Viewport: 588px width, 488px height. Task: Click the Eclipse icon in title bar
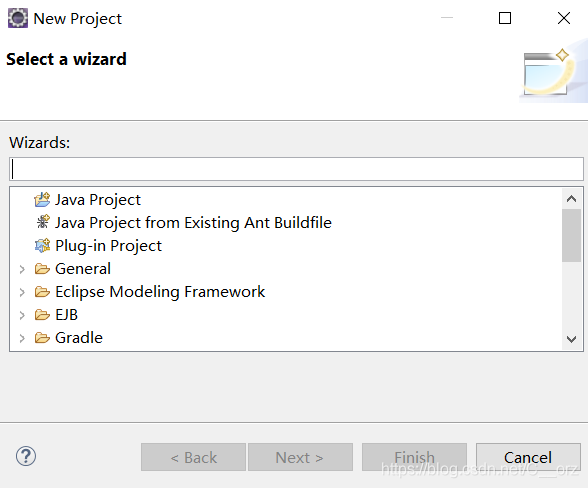[18, 18]
